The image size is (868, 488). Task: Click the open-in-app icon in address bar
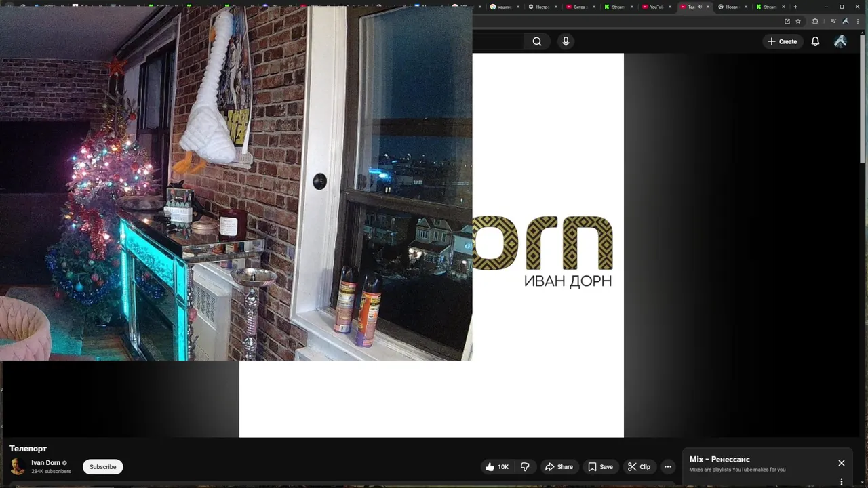pos(787,21)
